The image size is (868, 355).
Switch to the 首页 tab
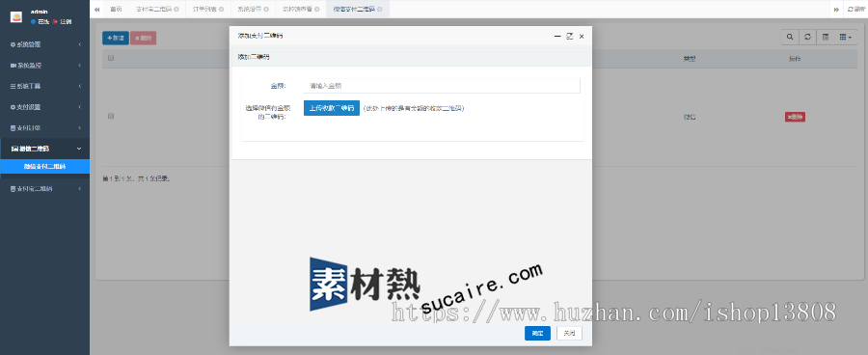[x=117, y=9]
